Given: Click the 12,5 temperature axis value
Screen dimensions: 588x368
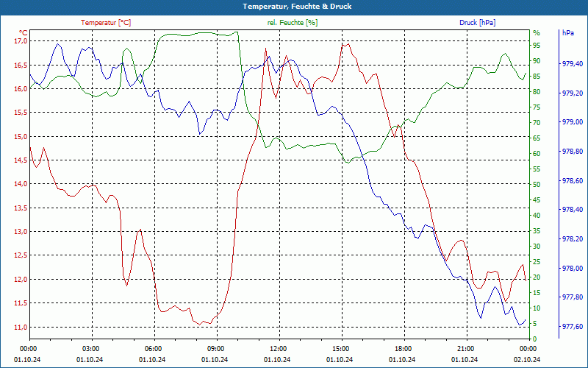Looking at the screenshot, I should click(21, 255).
